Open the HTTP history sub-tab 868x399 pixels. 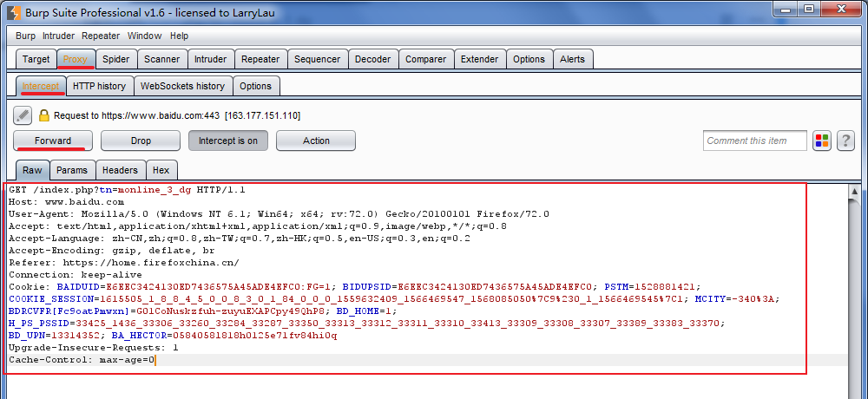pos(100,87)
